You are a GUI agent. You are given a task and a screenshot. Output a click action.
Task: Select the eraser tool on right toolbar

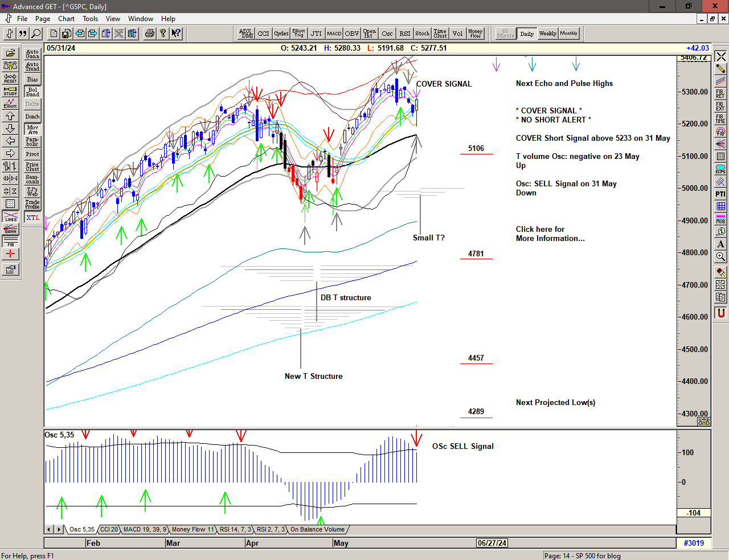[720, 272]
